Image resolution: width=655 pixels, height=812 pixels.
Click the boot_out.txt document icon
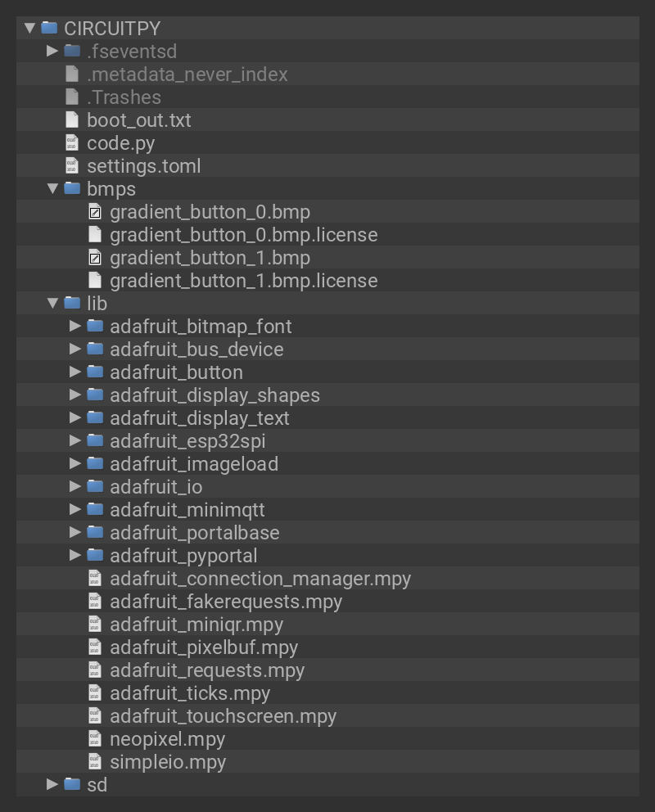pos(72,120)
